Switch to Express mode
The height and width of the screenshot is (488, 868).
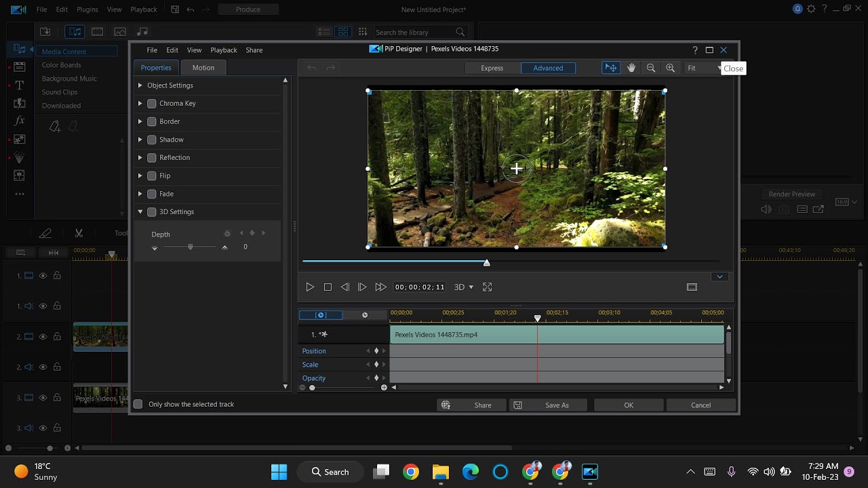(492, 68)
